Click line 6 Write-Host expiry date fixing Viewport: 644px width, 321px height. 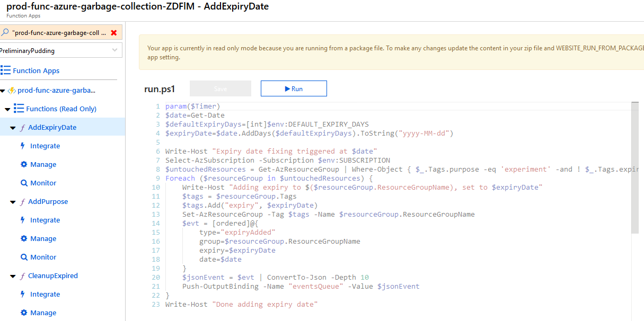pos(271,151)
